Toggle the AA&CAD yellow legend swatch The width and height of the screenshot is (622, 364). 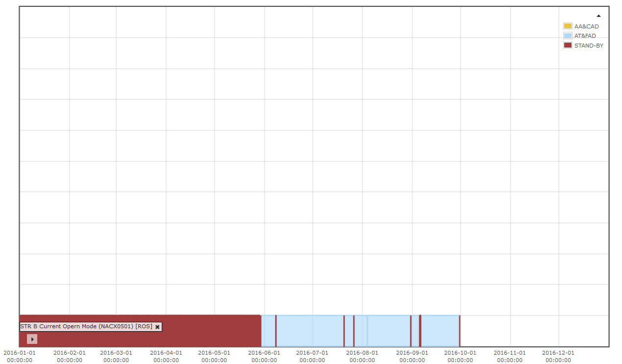(568, 26)
